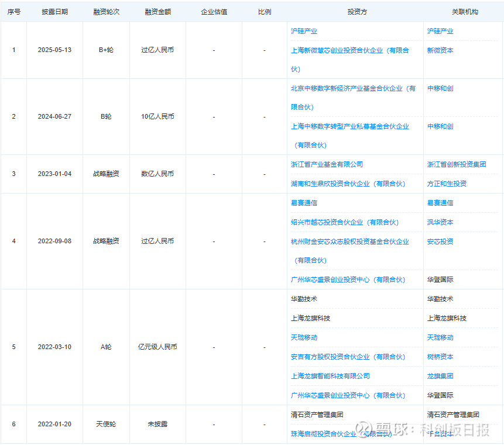Click the 关联机构 column header
Screen dimensions: 504x445
click(x=464, y=12)
